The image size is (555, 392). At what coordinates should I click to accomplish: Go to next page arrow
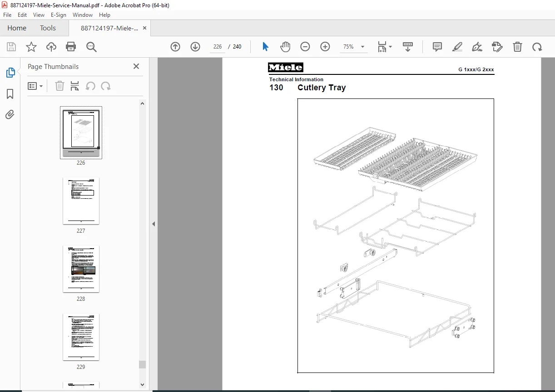195,47
